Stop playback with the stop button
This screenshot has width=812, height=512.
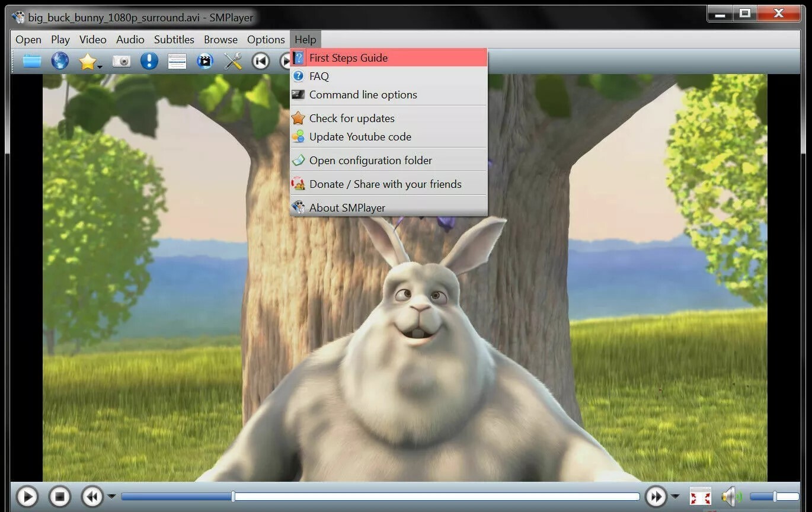coord(60,496)
